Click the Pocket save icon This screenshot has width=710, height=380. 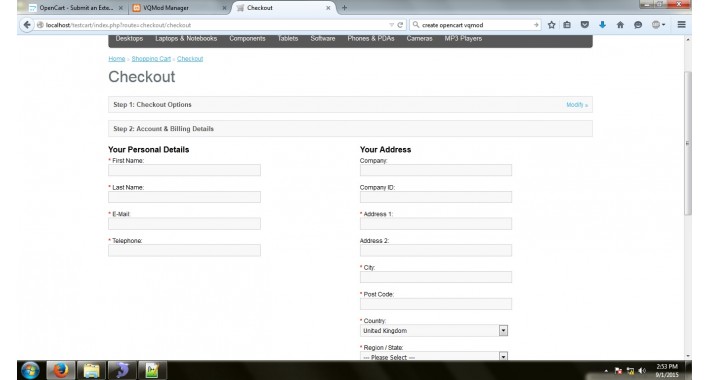pyautogui.click(x=585, y=25)
